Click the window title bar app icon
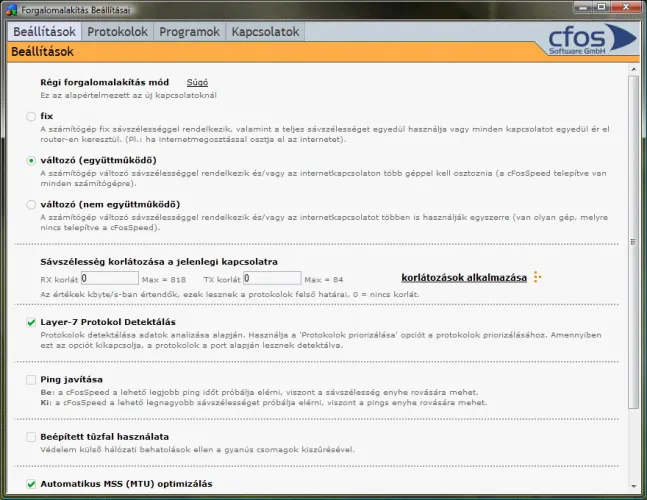The height and width of the screenshot is (500, 647). [12, 9]
